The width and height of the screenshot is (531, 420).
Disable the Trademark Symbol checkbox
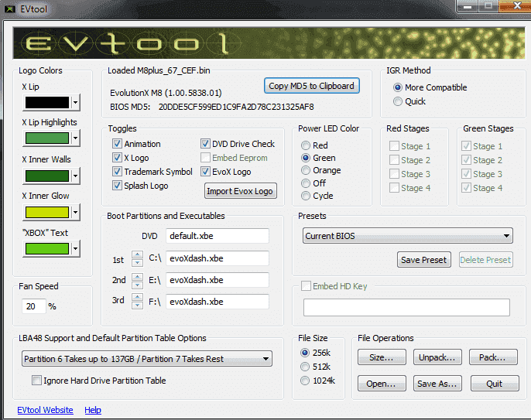point(117,172)
